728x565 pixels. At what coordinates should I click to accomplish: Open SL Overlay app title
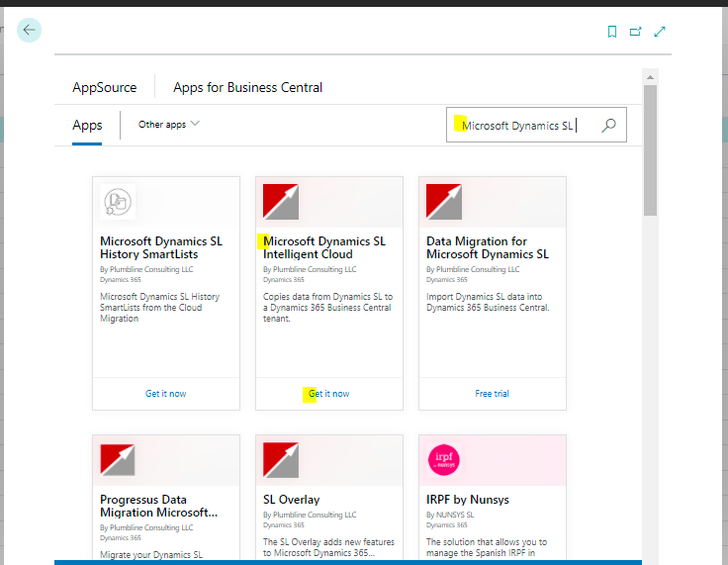click(292, 500)
